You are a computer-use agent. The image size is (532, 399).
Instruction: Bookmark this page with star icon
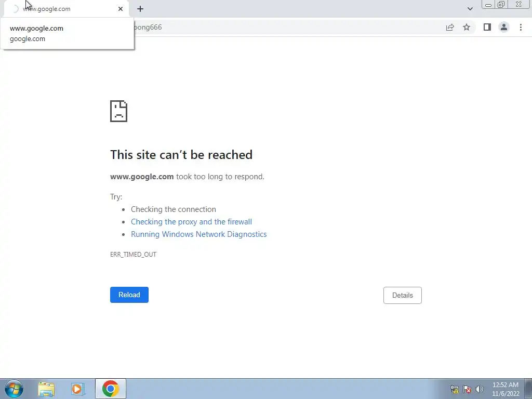(x=467, y=27)
